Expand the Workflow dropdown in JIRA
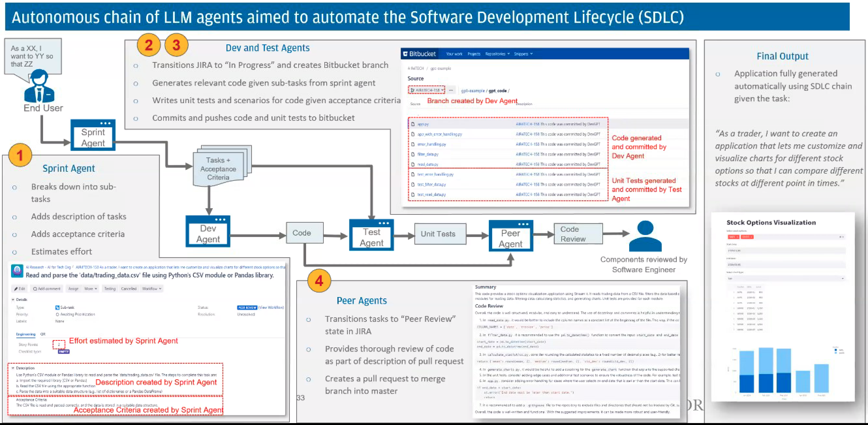Viewport: 868px width, 425px height. [151, 289]
